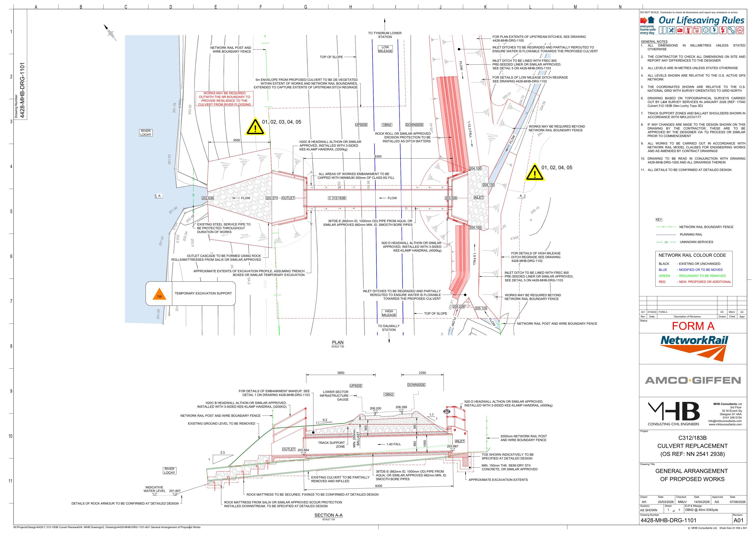The width and height of the screenshot is (756, 534).
Task: Click the red arrow and house logo
Action: pyautogui.click(x=647, y=20)
